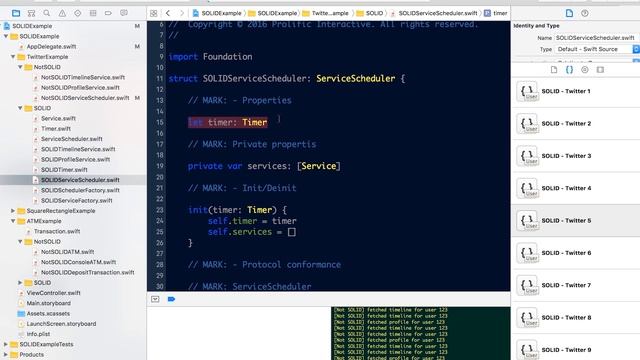Open the Debug navigator tab
Screen dimensions: 640x360
point(93,13)
